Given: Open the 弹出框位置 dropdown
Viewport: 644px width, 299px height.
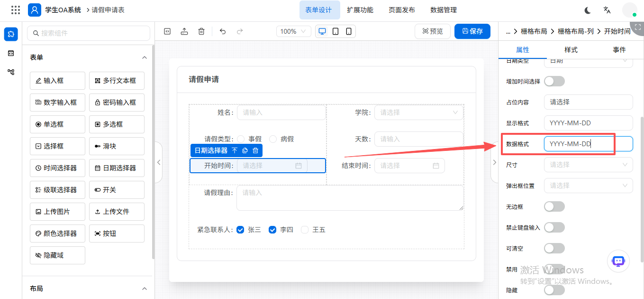Looking at the screenshot, I should click(588, 186).
